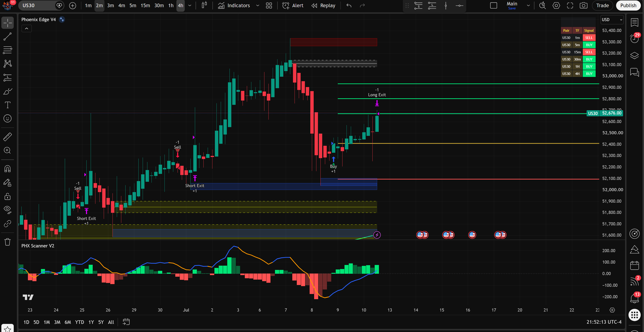644x332 pixels.
Task: Open the patterns drawing tools
Action: click(x=7, y=63)
